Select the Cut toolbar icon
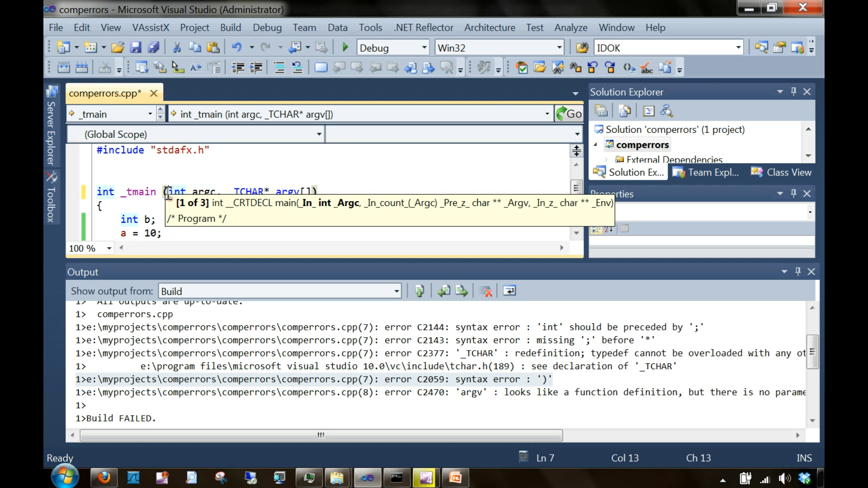868x488 pixels. [177, 47]
